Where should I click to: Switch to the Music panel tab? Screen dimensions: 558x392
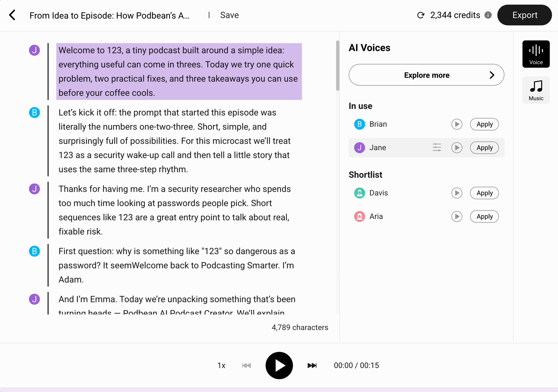click(536, 90)
